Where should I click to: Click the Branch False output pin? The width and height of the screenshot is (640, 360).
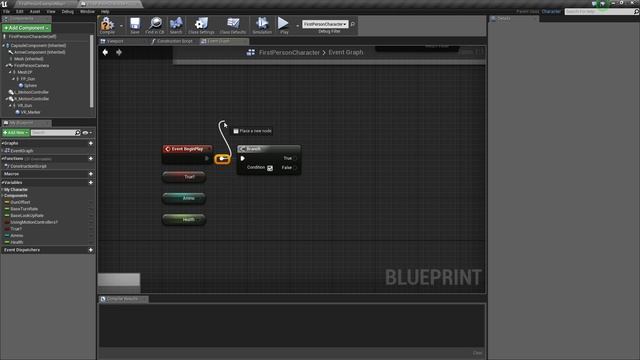pos(295,168)
